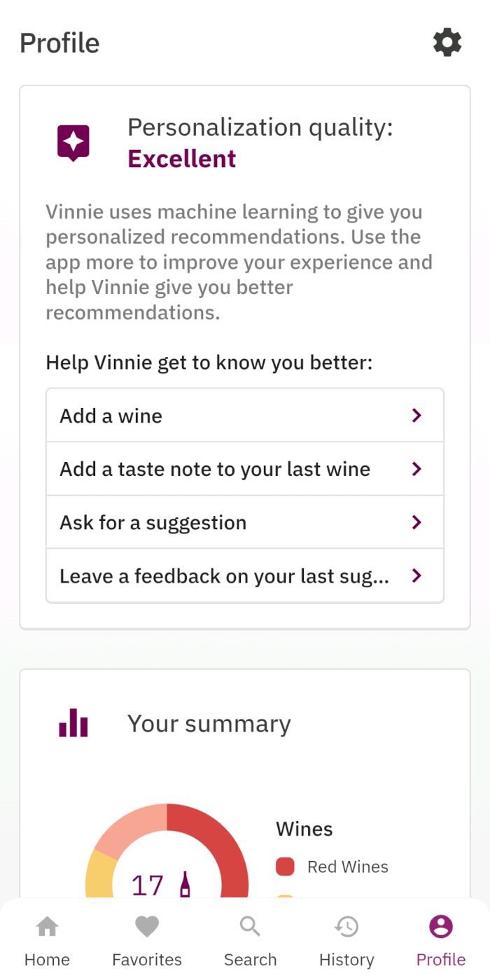Select the Favorites heart icon
Viewport: 490px width, 980px height.
coord(146,925)
